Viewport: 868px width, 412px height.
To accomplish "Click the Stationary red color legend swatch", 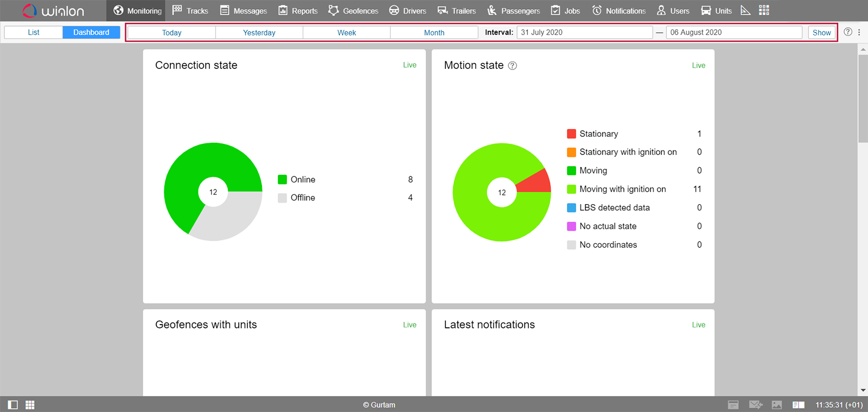I will [571, 134].
